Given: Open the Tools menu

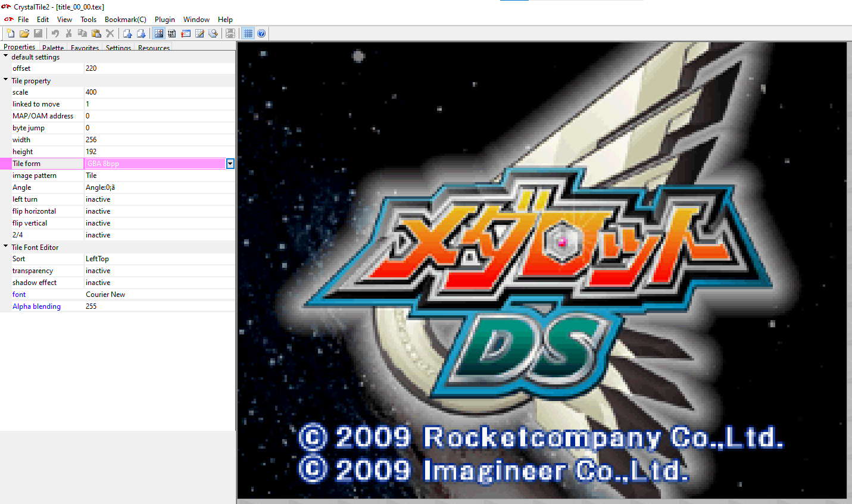Looking at the screenshot, I should pos(88,20).
